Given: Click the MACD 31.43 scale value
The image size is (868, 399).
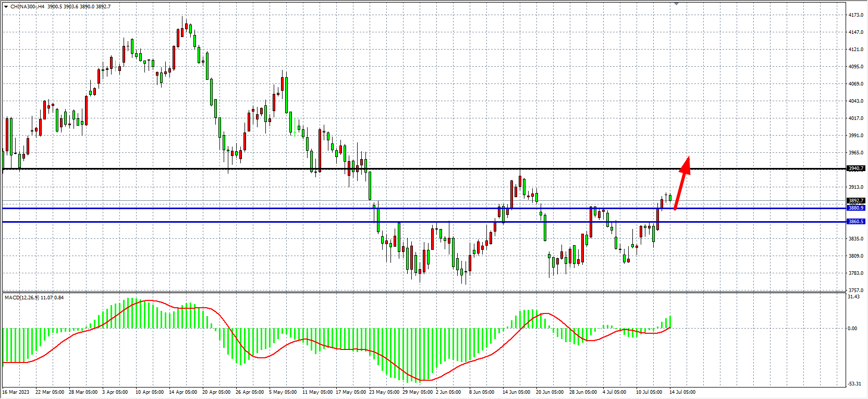Looking at the screenshot, I should tap(854, 297).
